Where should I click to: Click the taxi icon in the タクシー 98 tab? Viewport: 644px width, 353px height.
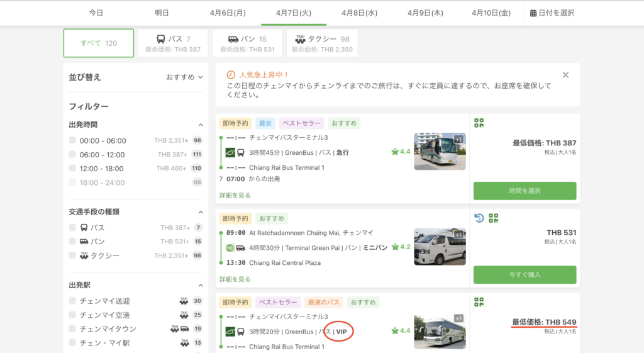300,39
